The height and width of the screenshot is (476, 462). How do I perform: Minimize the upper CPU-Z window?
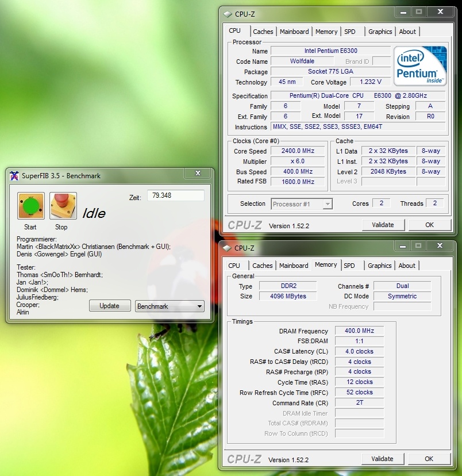click(x=403, y=12)
